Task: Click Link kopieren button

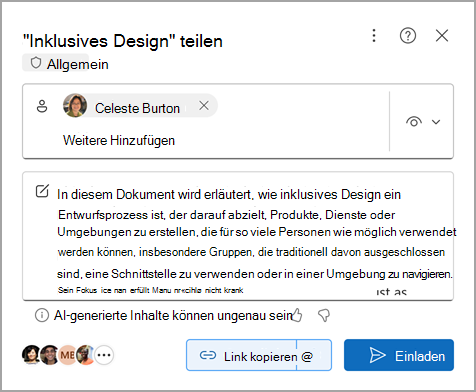Action: click(241, 355)
